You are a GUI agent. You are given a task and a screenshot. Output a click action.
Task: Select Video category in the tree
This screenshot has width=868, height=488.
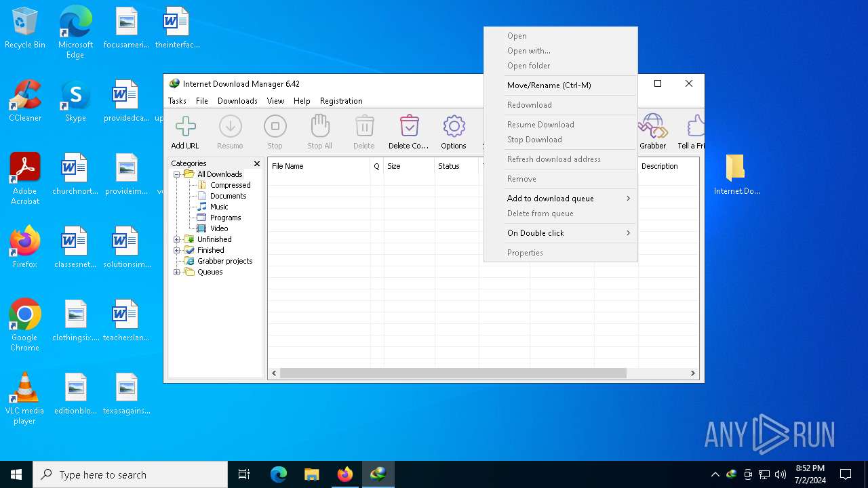pyautogui.click(x=219, y=228)
